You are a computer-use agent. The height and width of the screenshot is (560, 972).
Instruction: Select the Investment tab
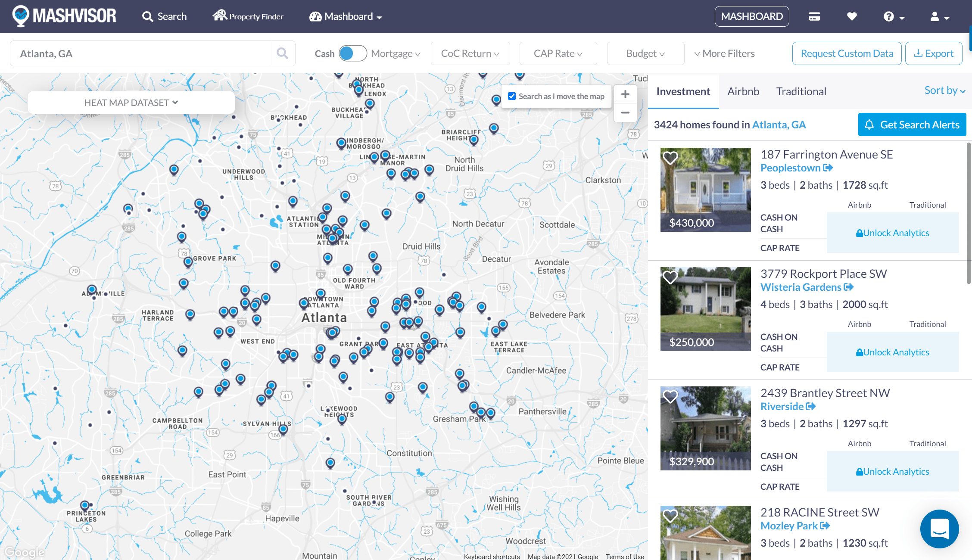(683, 91)
